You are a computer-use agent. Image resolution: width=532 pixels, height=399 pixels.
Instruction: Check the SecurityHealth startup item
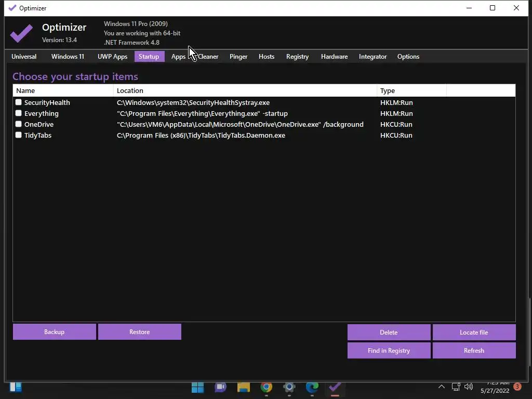[x=18, y=102]
